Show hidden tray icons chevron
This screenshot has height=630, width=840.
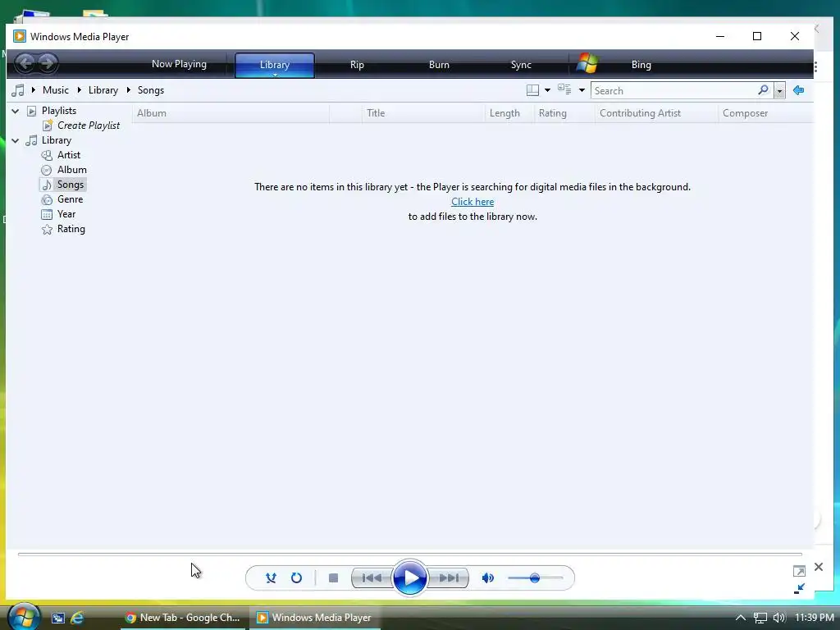741,618
